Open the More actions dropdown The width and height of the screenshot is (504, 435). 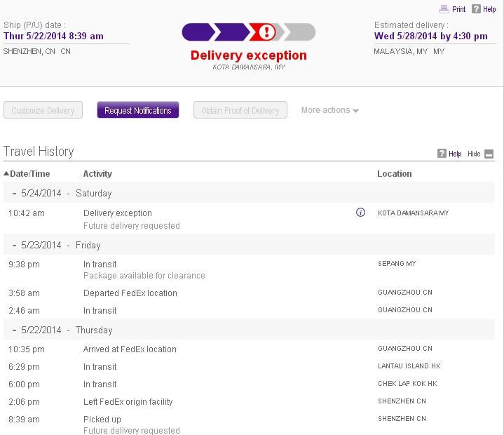pos(329,110)
